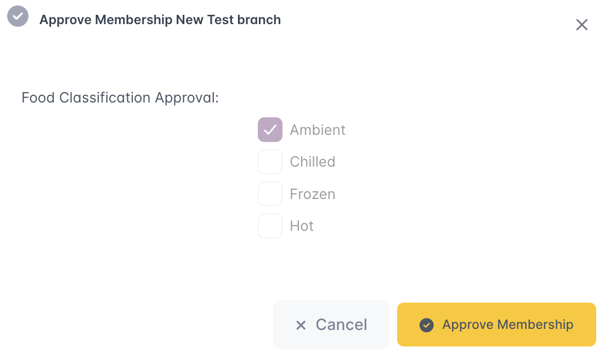Click the white tick mark inside Ambient box
The image size is (611, 364).
pyautogui.click(x=270, y=130)
